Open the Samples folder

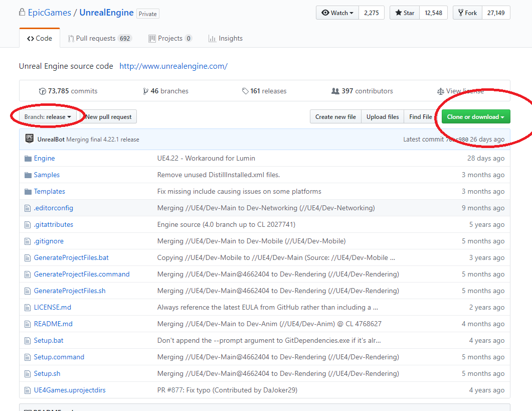pos(47,175)
